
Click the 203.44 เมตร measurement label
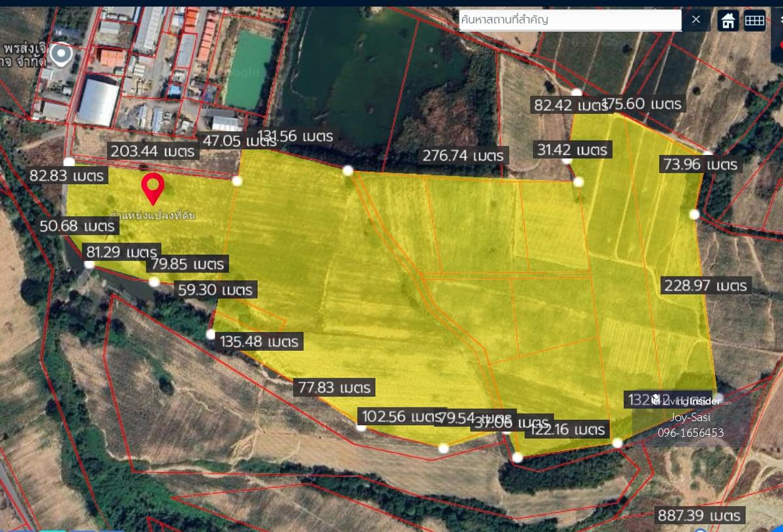click(153, 151)
